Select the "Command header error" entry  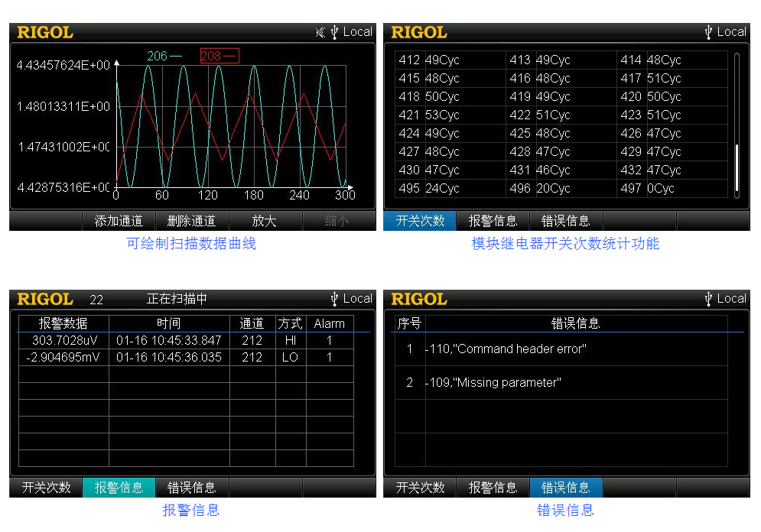(x=507, y=349)
